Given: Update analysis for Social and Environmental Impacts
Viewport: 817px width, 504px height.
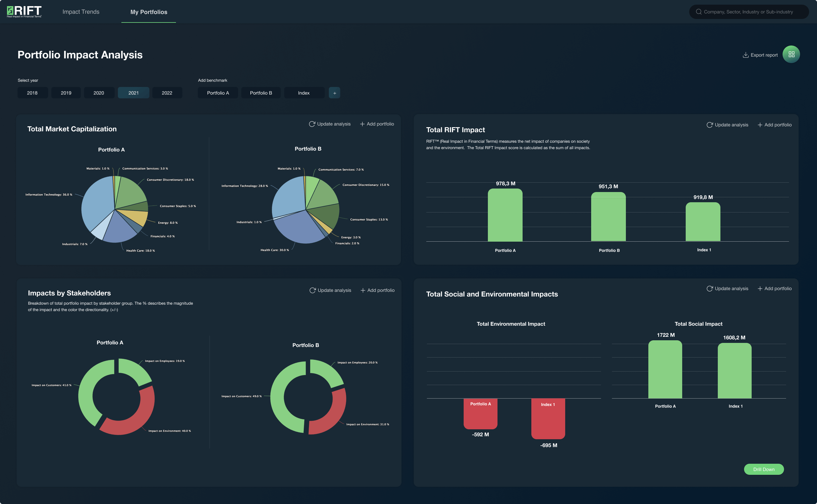Looking at the screenshot, I should (x=732, y=289).
